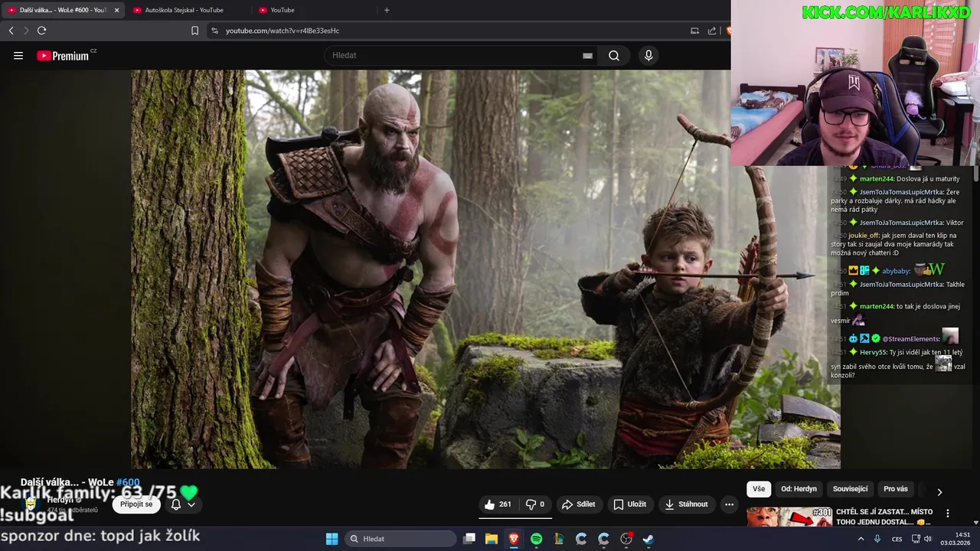Open options menu for recommended video

coord(948,514)
